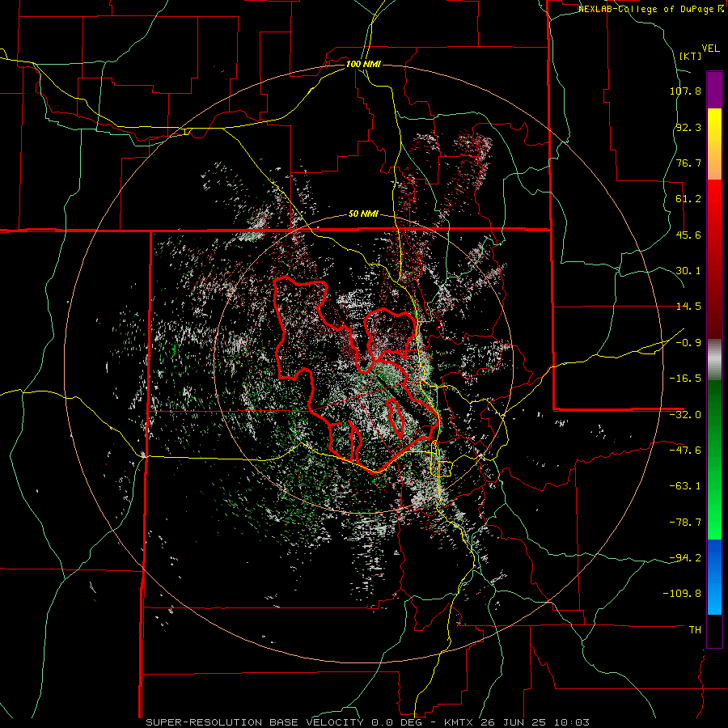Click the blue segment of the color bar
Image resolution: width=728 pixels, height=728 pixels.
click(714, 577)
